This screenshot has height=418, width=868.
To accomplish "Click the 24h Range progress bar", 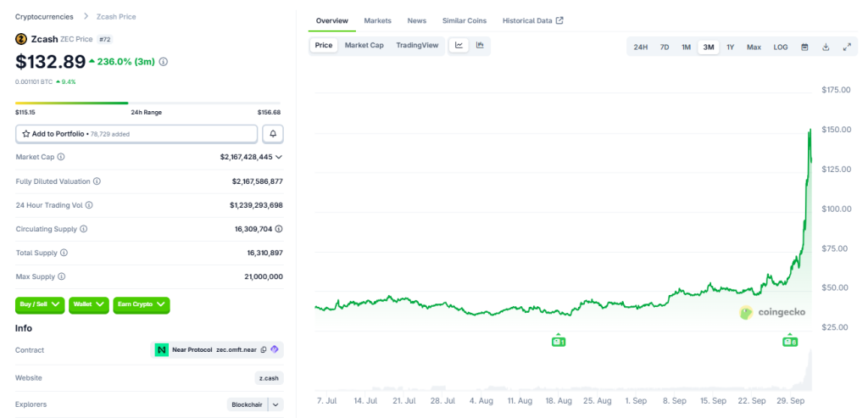I will (x=148, y=103).
